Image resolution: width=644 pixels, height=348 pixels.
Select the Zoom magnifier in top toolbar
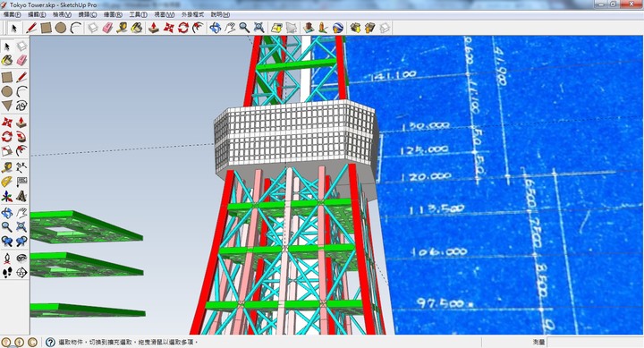tap(244, 28)
